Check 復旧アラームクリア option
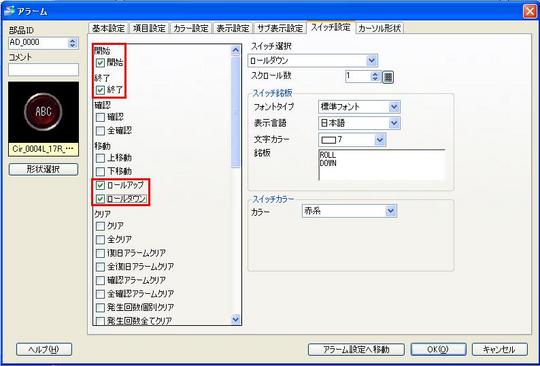Image resolution: width=540 pixels, height=366 pixels. click(100, 253)
